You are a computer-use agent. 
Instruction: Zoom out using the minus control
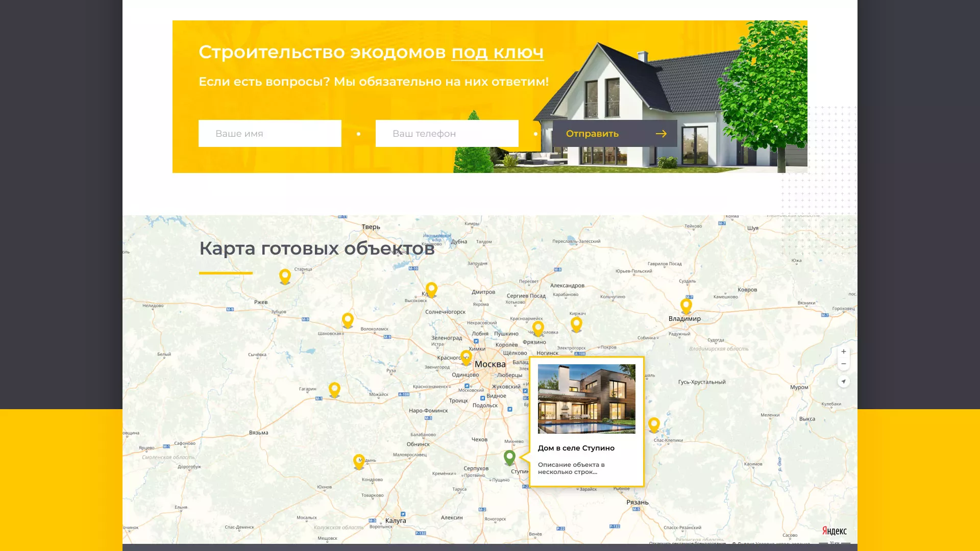(x=844, y=363)
